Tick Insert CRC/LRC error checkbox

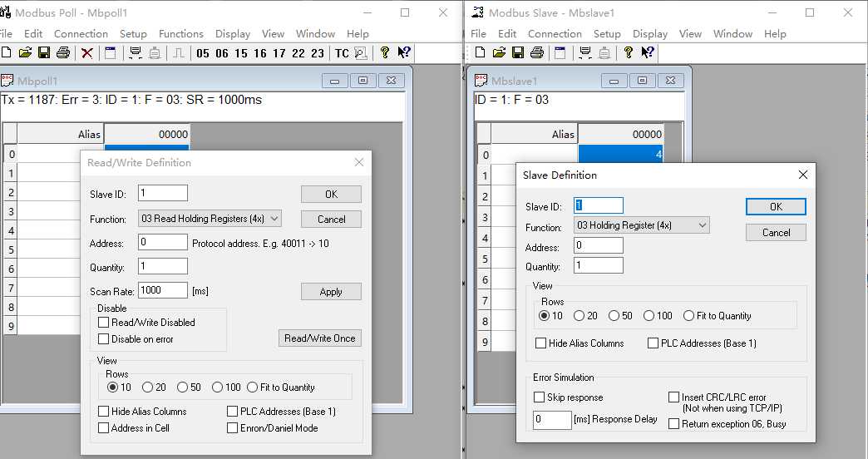[673, 397]
